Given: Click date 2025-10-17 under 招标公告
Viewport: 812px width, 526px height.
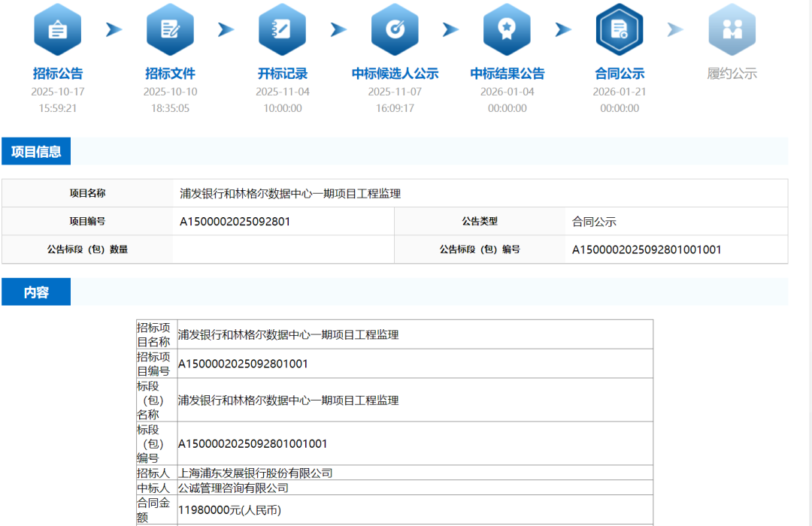Looking at the screenshot, I should 57,92.
